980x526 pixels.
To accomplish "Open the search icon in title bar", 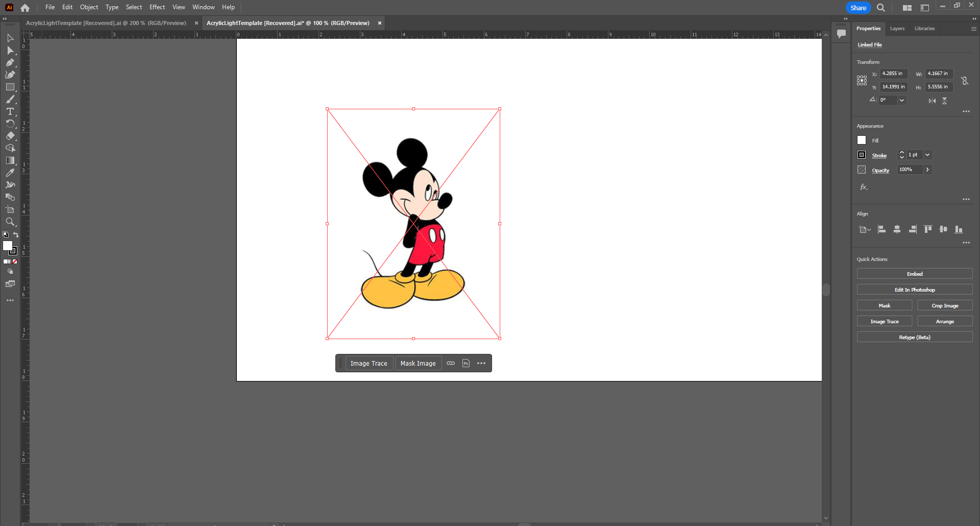I will pyautogui.click(x=881, y=7).
